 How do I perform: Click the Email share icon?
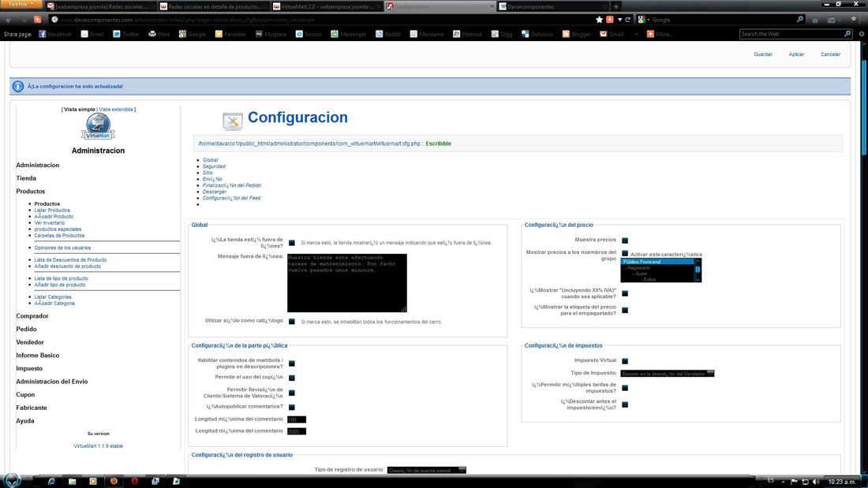pyautogui.click(x=84, y=34)
